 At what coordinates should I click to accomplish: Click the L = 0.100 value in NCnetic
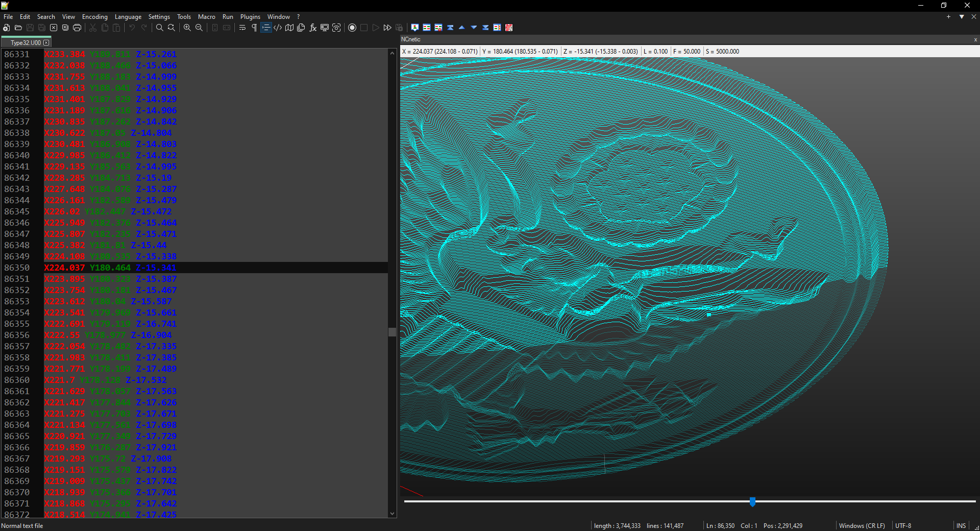tap(655, 52)
